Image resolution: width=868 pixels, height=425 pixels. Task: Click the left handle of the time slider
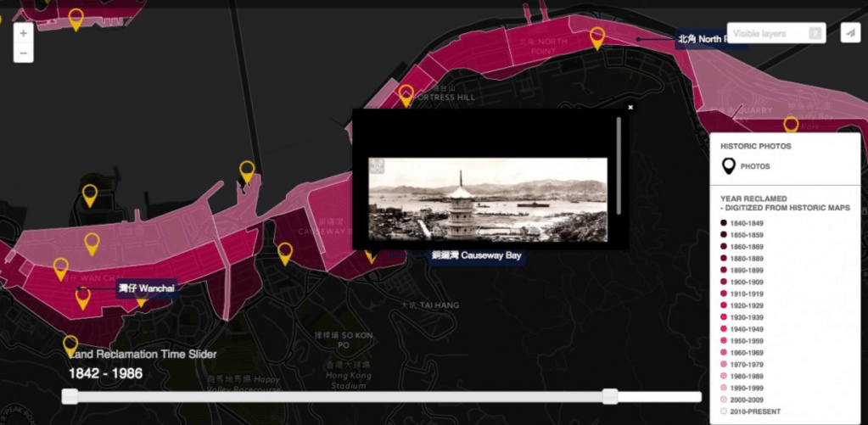tap(70, 396)
